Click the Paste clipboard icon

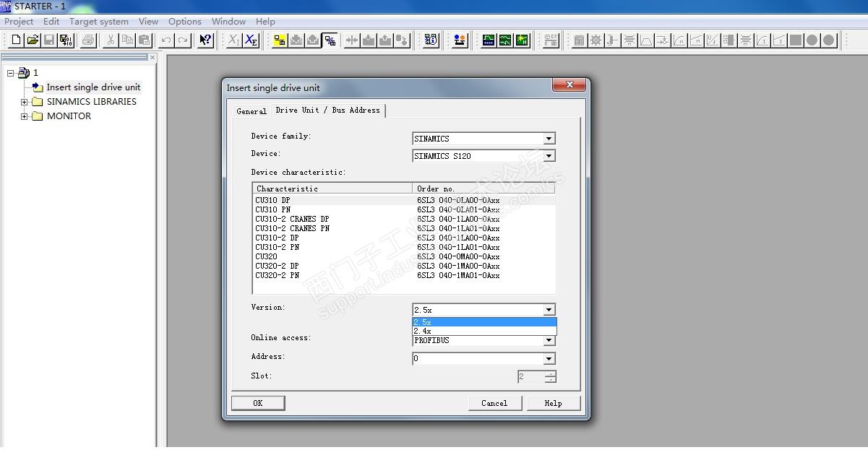[144, 40]
